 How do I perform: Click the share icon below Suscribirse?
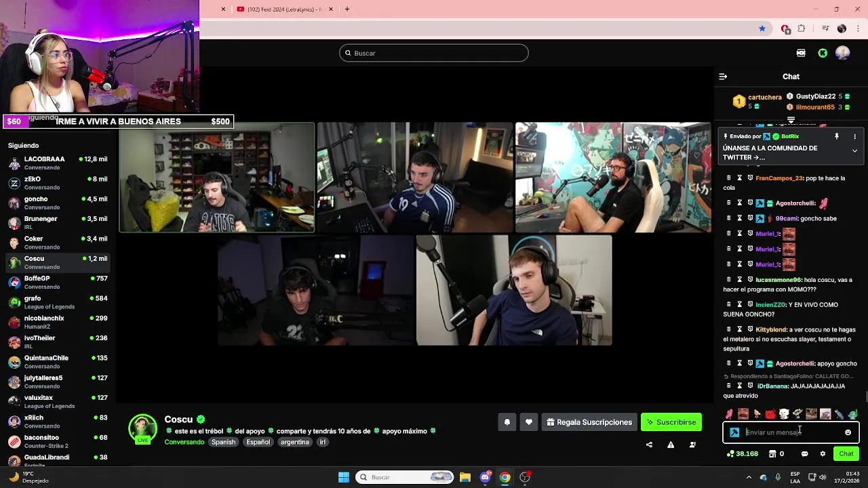pos(649,445)
